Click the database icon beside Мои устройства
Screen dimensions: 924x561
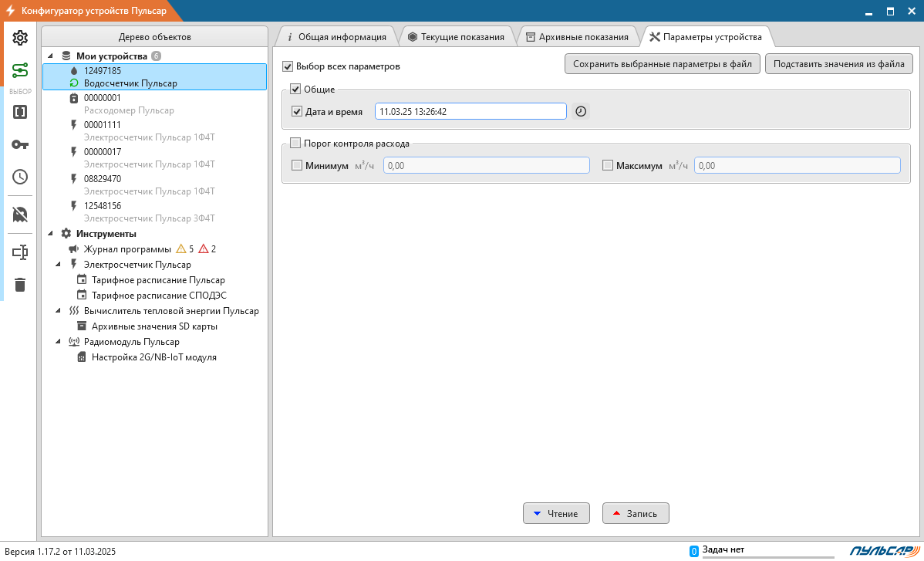tap(66, 56)
